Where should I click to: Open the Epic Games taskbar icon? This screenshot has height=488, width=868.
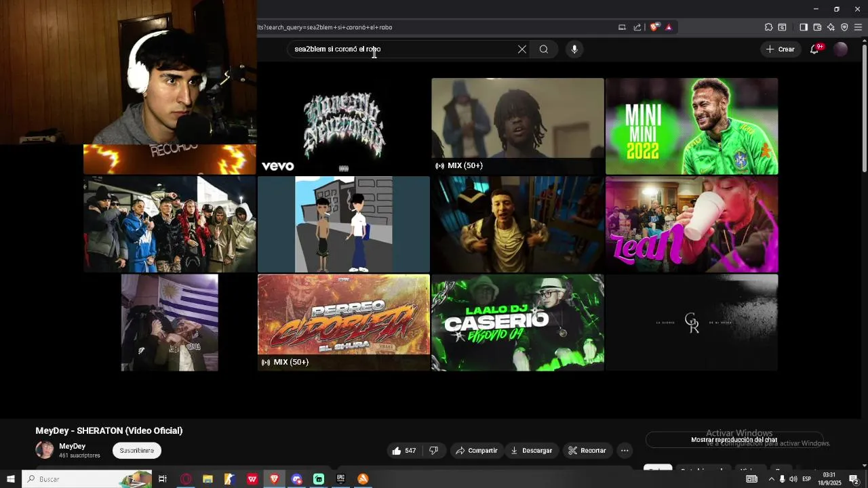(340, 479)
